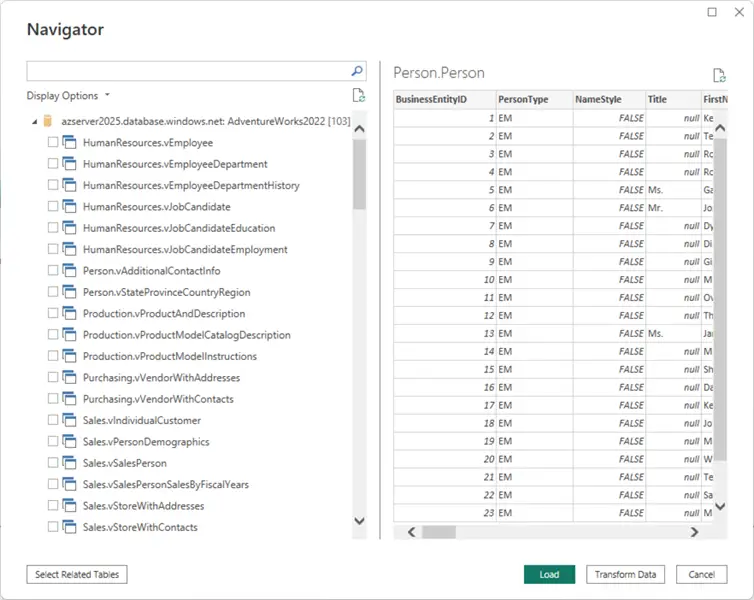Click the down arrow of the tree list scrollbar
The height and width of the screenshot is (600, 754).
point(359,521)
